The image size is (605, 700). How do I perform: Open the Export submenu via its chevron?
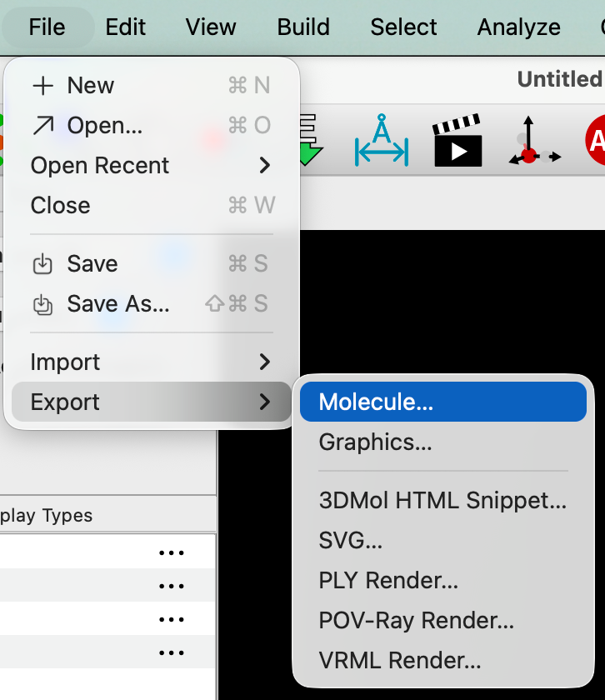(x=267, y=402)
